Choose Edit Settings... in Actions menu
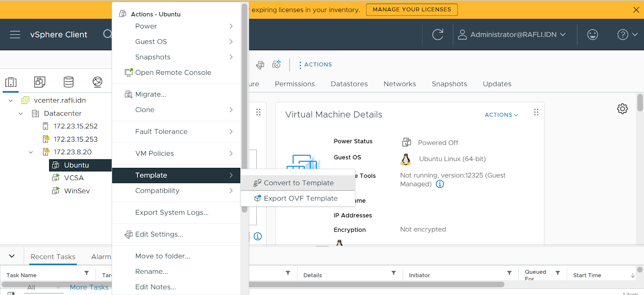 (176, 234)
